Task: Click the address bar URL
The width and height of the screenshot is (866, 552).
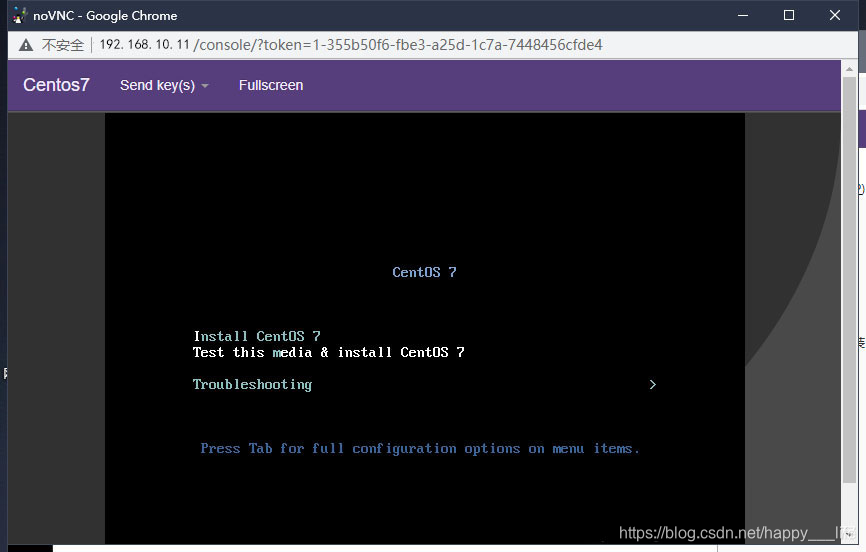Action: click(351, 45)
